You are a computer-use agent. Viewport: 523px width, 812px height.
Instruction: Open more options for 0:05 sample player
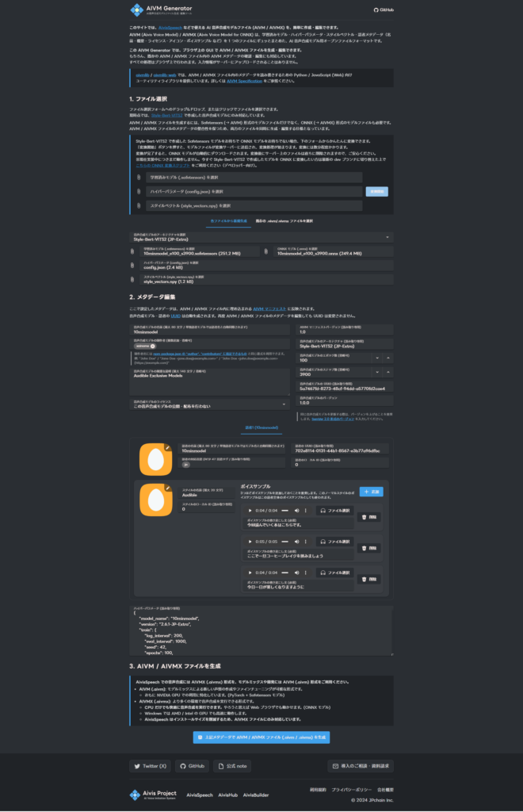(306, 542)
